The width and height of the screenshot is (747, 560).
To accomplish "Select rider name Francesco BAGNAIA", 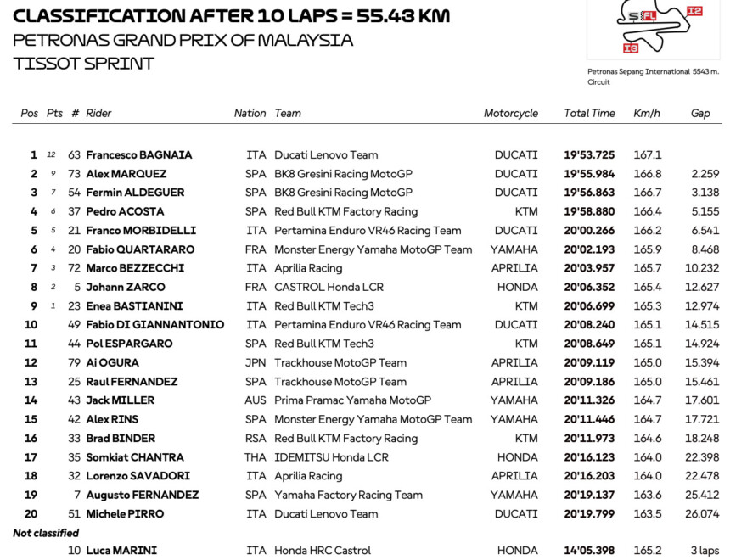I will 138,155.
